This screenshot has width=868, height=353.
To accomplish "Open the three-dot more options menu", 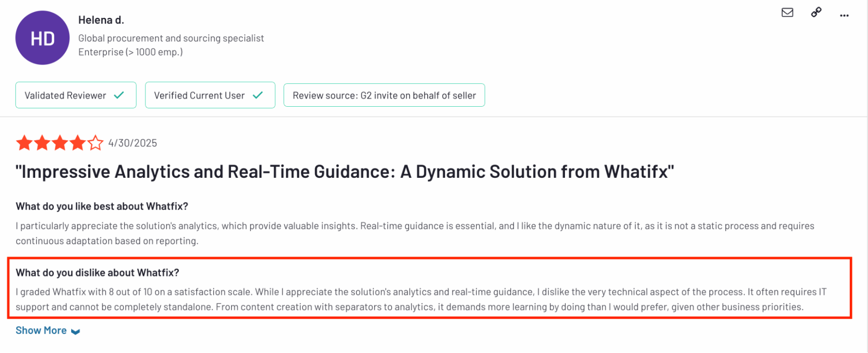I will pyautogui.click(x=844, y=16).
